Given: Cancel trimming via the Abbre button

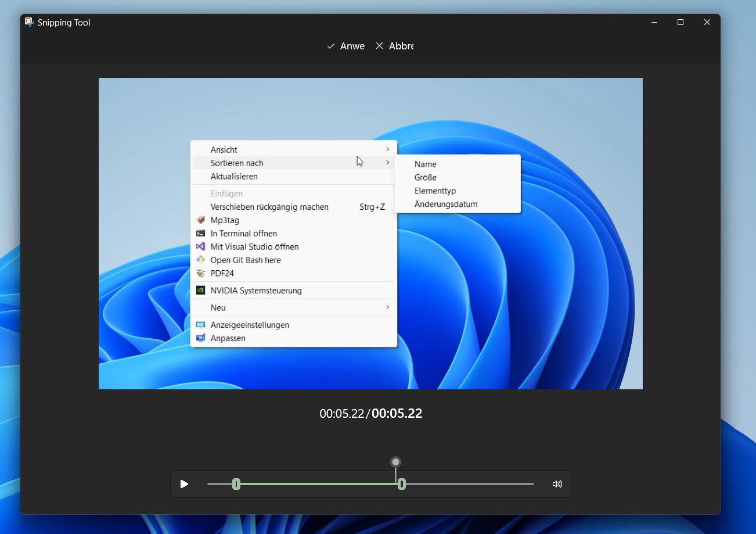Looking at the screenshot, I should point(395,46).
